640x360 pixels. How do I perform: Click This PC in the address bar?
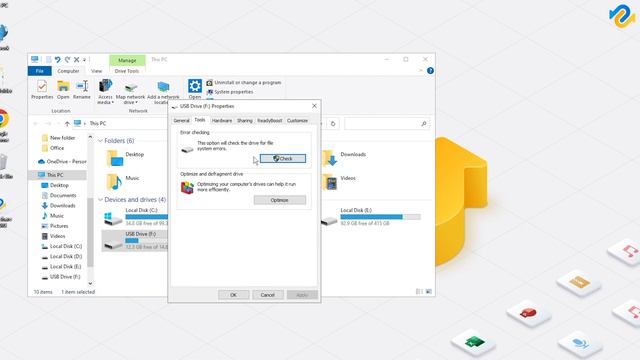point(98,123)
